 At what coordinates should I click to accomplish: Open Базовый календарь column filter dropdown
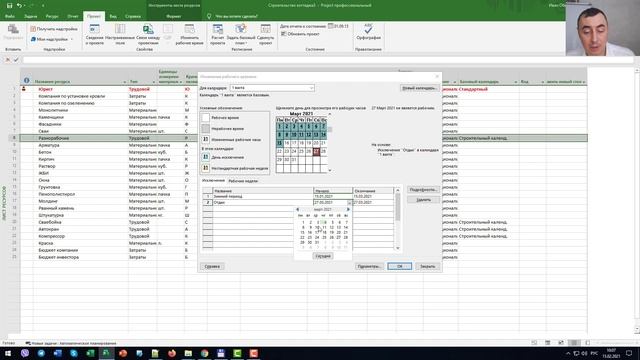click(x=516, y=82)
